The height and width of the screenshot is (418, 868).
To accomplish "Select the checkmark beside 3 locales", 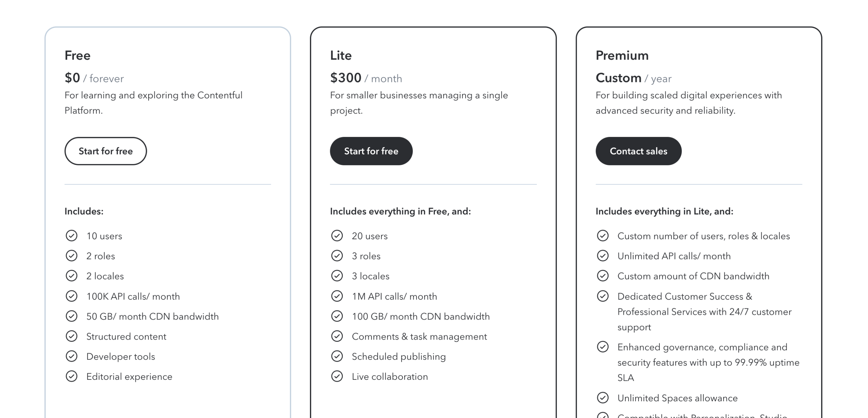I will pyautogui.click(x=337, y=276).
